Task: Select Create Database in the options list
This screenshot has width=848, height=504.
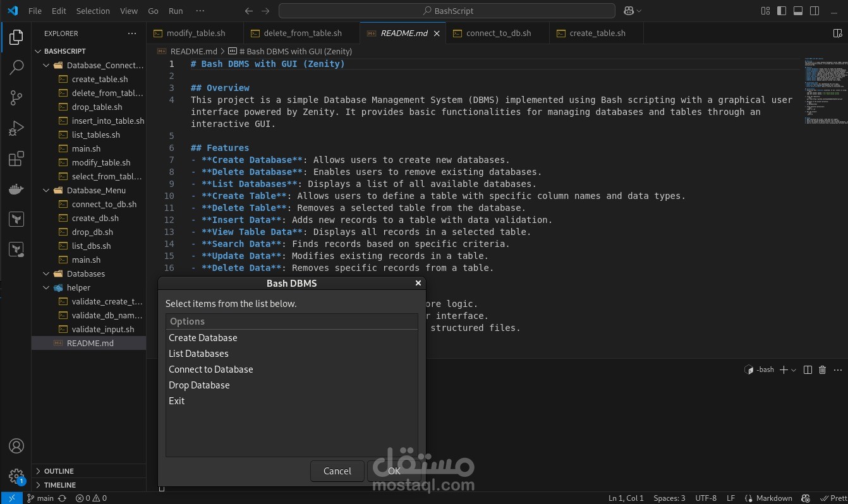Action: (x=292, y=338)
